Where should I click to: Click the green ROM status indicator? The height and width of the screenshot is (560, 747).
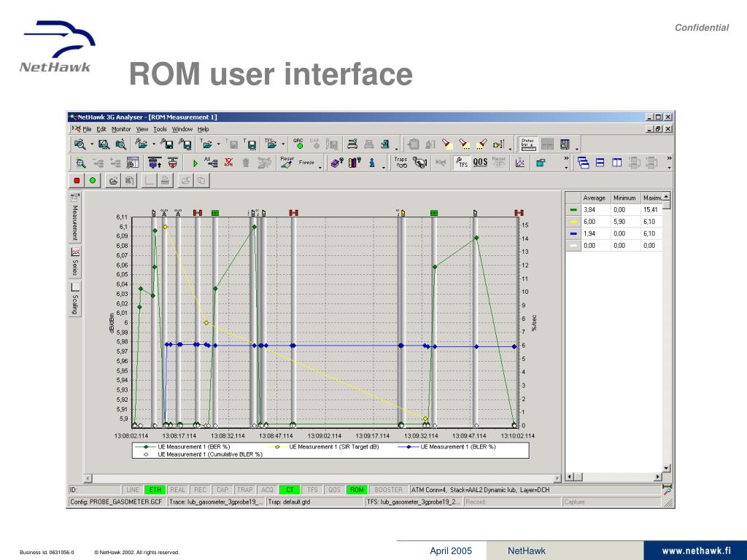(357, 489)
